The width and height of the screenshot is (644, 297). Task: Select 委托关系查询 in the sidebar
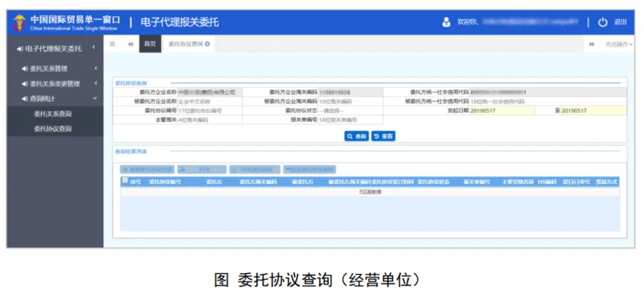(x=52, y=114)
